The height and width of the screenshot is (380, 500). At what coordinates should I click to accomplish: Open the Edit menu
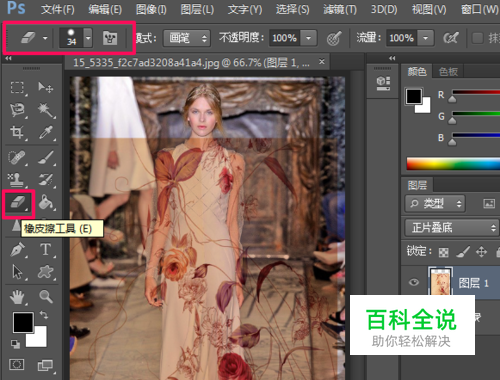(x=105, y=9)
